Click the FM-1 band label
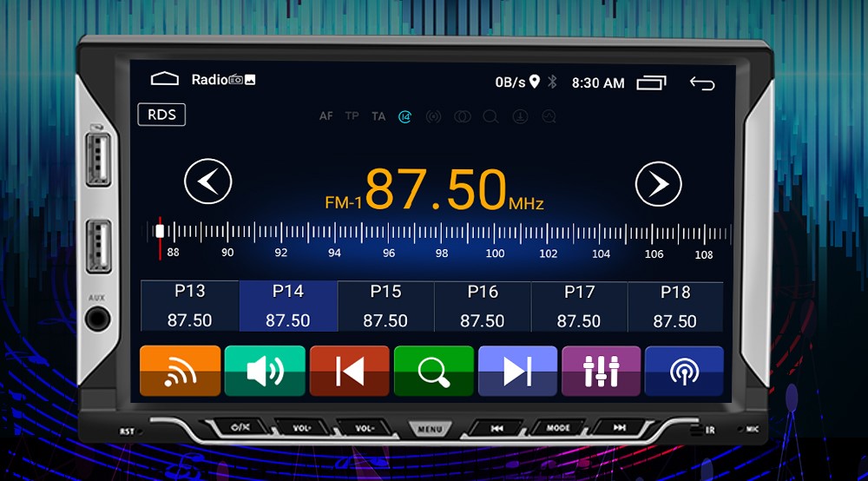The height and width of the screenshot is (481, 868). click(343, 202)
